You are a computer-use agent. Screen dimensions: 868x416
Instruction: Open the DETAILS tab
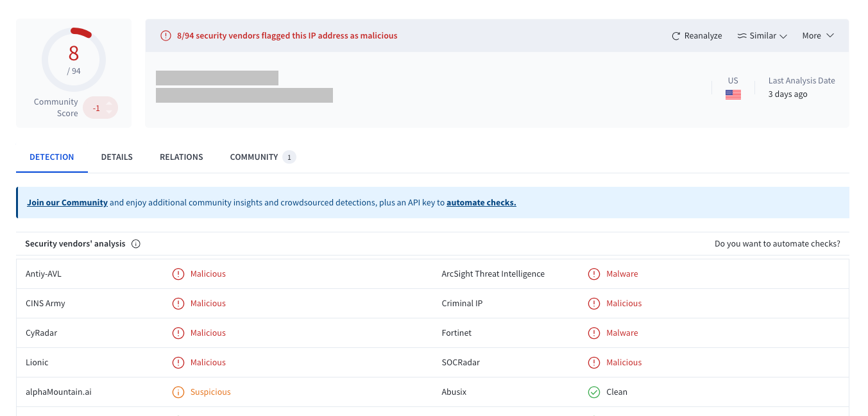tap(117, 157)
